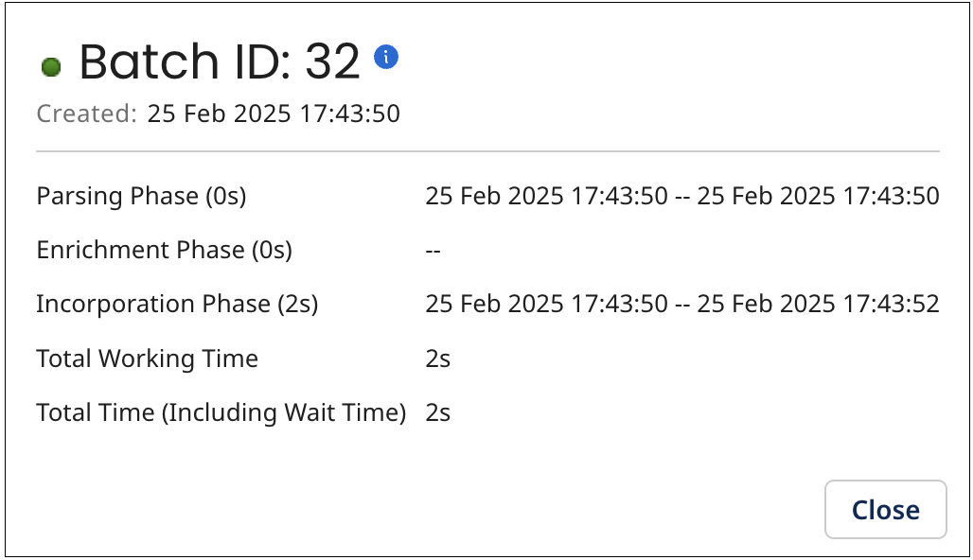Dismiss the batch dialog using Close
Screen dimensions: 973x560
pyautogui.click(x=885, y=509)
